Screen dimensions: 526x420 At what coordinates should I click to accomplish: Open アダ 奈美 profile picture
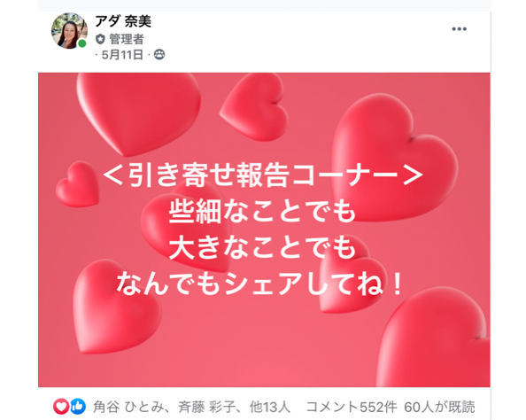point(69,31)
